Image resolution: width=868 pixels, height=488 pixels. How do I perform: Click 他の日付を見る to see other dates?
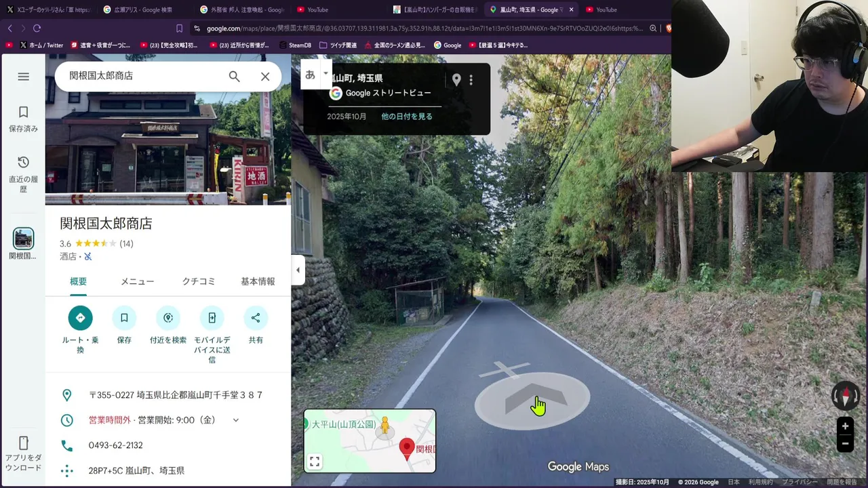pyautogui.click(x=407, y=117)
